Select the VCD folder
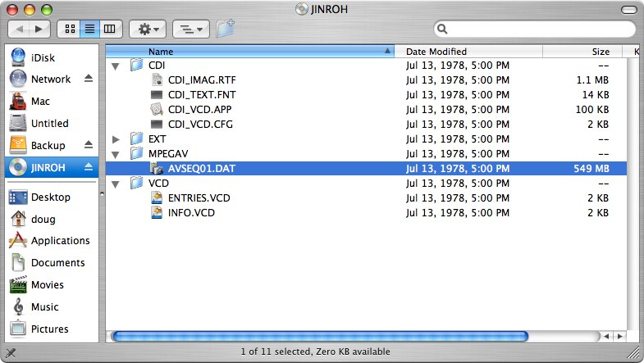 (x=158, y=184)
